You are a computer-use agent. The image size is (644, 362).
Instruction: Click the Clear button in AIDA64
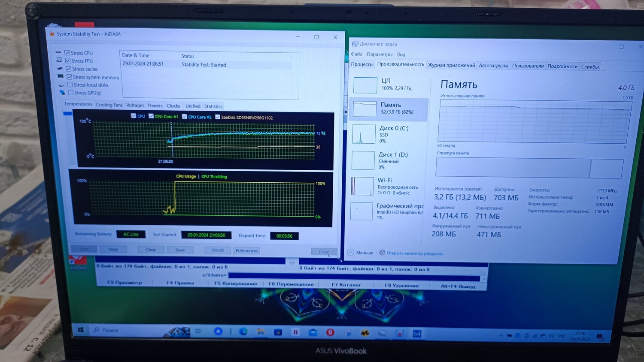pos(151,250)
